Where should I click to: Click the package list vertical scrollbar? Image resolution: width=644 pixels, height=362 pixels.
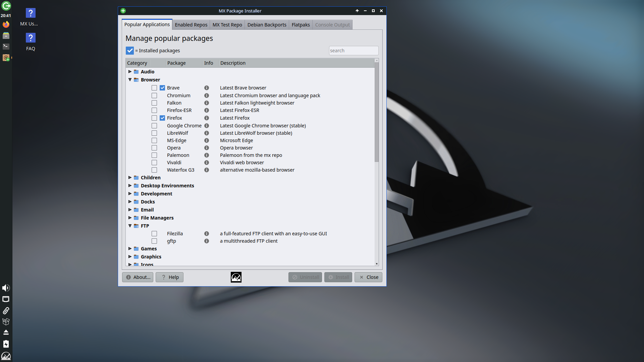coord(377,112)
